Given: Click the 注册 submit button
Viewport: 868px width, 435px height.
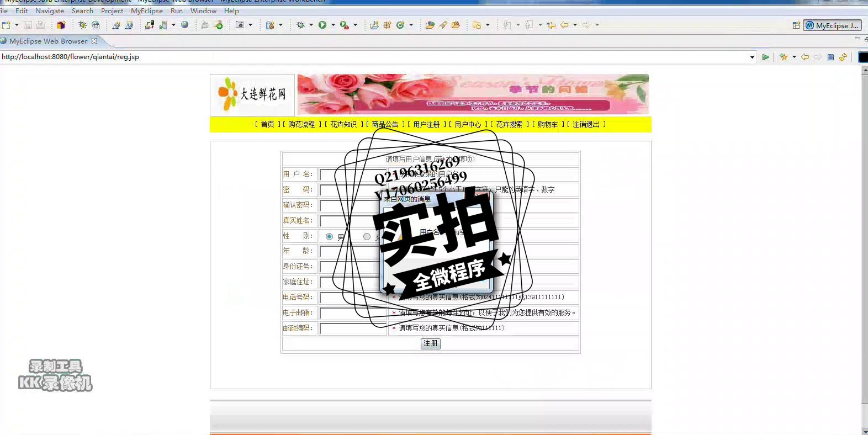Looking at the screenshot, I should coord(431,343).
